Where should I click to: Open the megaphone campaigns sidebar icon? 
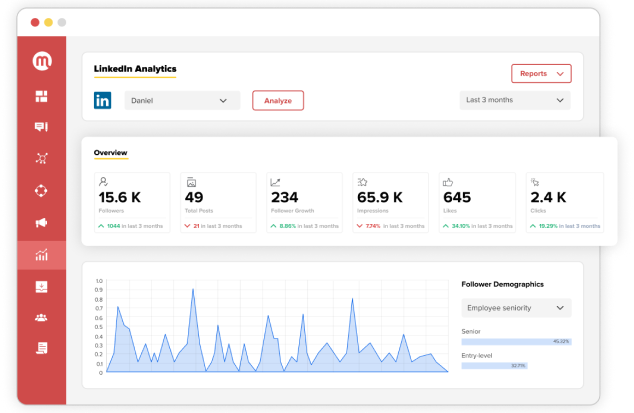point(41,222)
